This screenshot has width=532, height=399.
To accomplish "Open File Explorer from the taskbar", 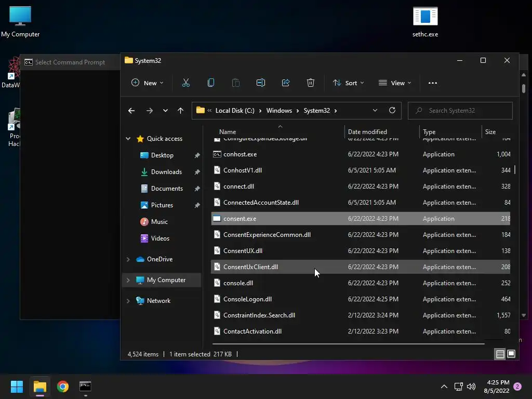I will (39, 387).
